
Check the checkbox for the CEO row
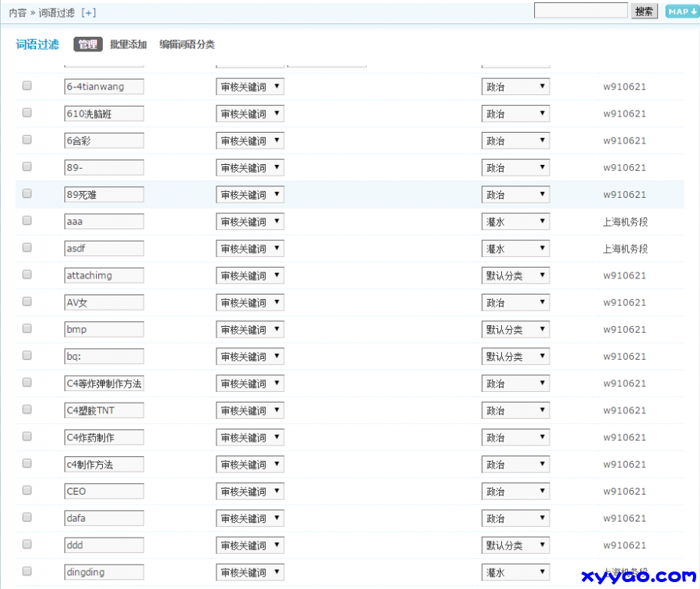[27, 491]
